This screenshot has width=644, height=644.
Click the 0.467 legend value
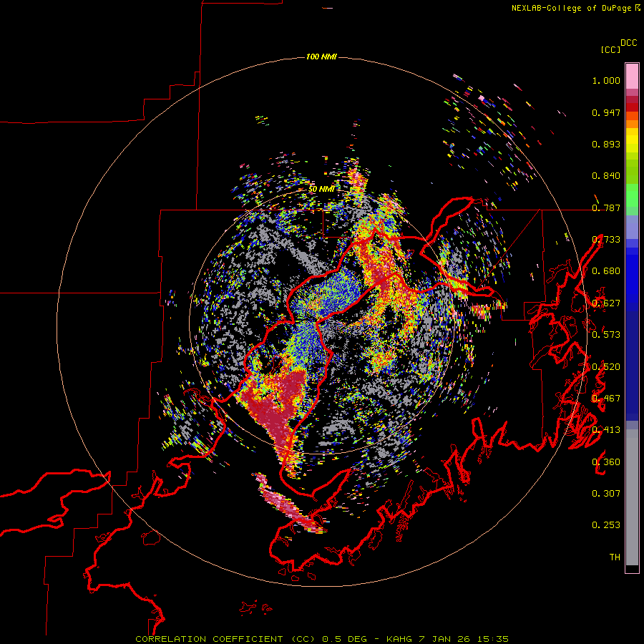tap(606, 399)
